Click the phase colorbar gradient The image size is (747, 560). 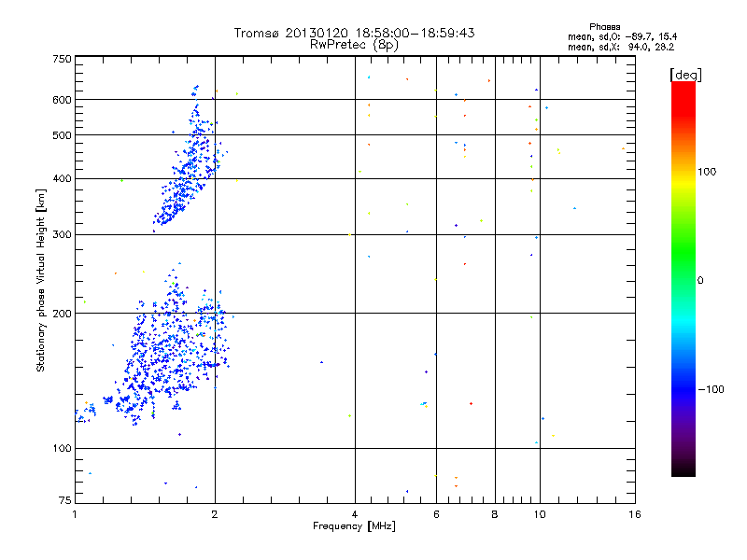pos(684,279)
